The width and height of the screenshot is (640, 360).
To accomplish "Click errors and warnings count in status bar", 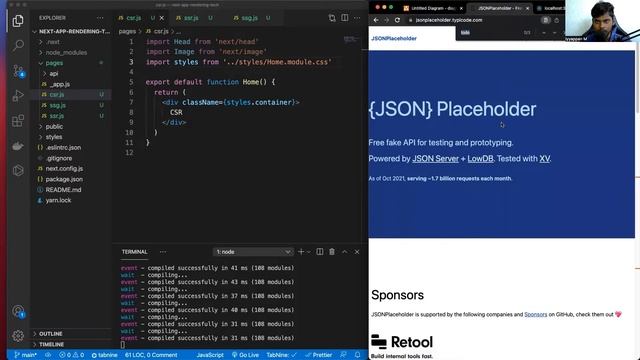I will click(x=71, y=355).
